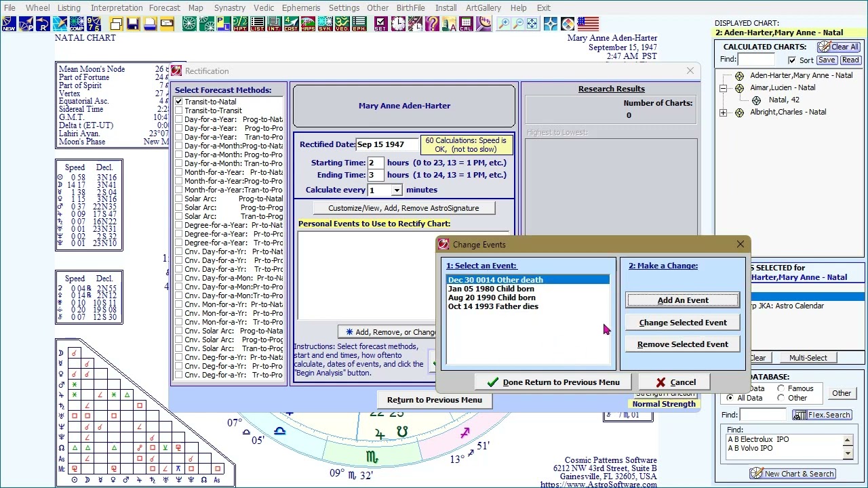Viewport: 868px width, 488px height.
Task: Select the Other radio button under Famous
Action: coord(781,398)
